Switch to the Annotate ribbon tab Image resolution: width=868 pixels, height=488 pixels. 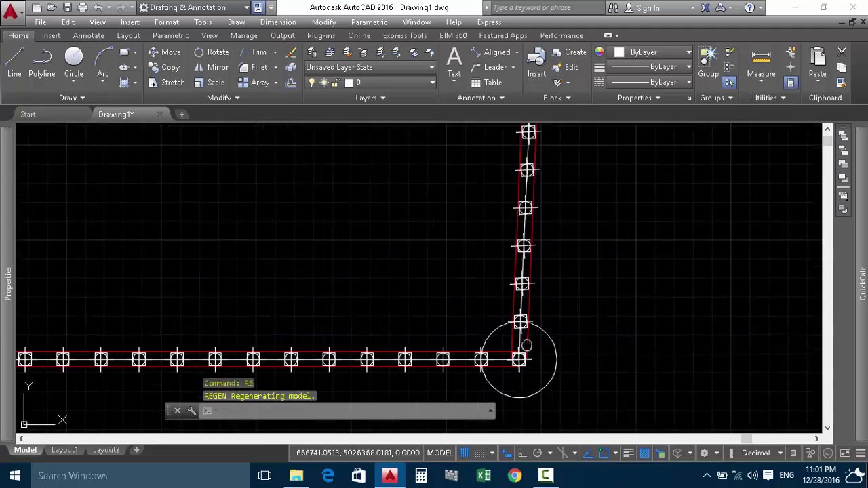[89, 35]
